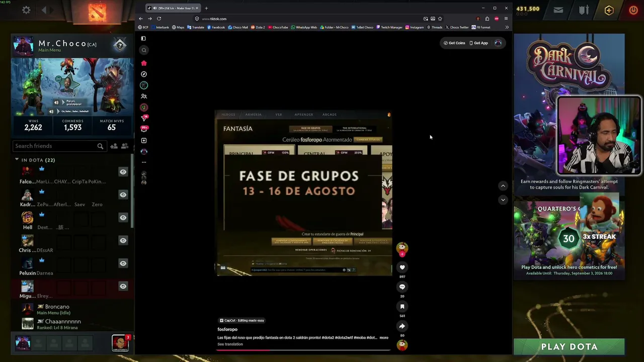This screenshot has width=644, height=362.
Task: Open the fosforopo username link
Action: coord(227,329)
